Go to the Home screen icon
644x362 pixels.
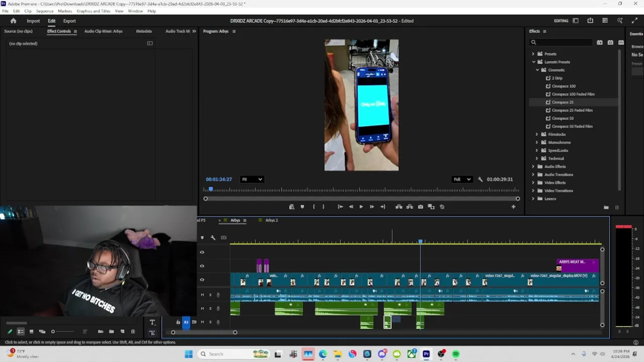(13, 21)
